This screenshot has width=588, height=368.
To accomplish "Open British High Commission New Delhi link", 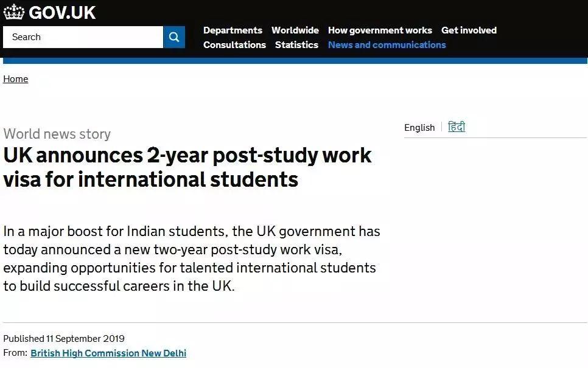I will (108, 353).
